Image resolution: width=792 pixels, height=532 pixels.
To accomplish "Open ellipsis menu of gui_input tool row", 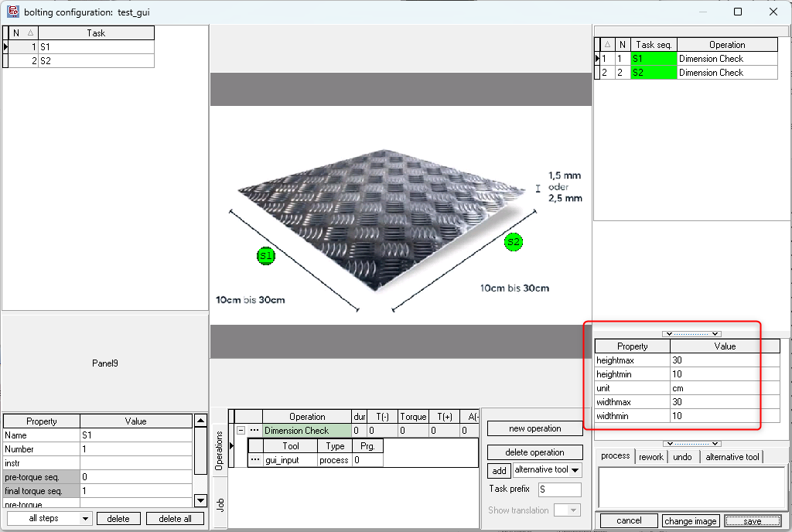I will [255, 460].
